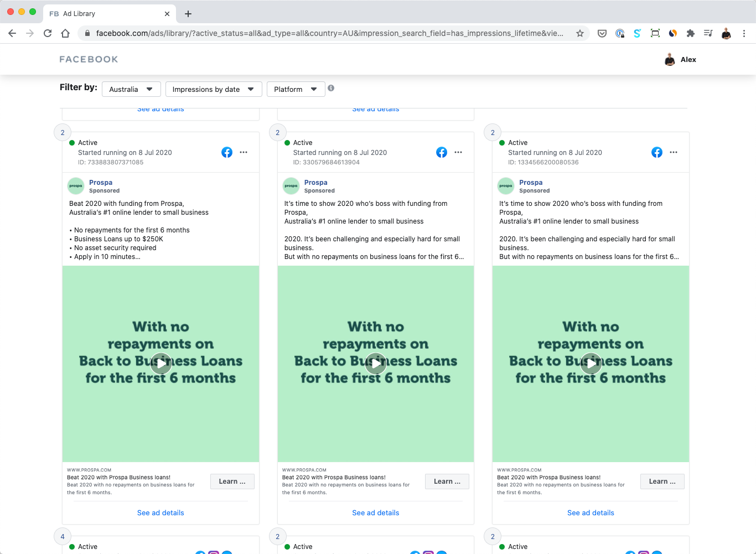Open the Platform filter dropdown
The image size is (756, 554).
coord(296,89)
